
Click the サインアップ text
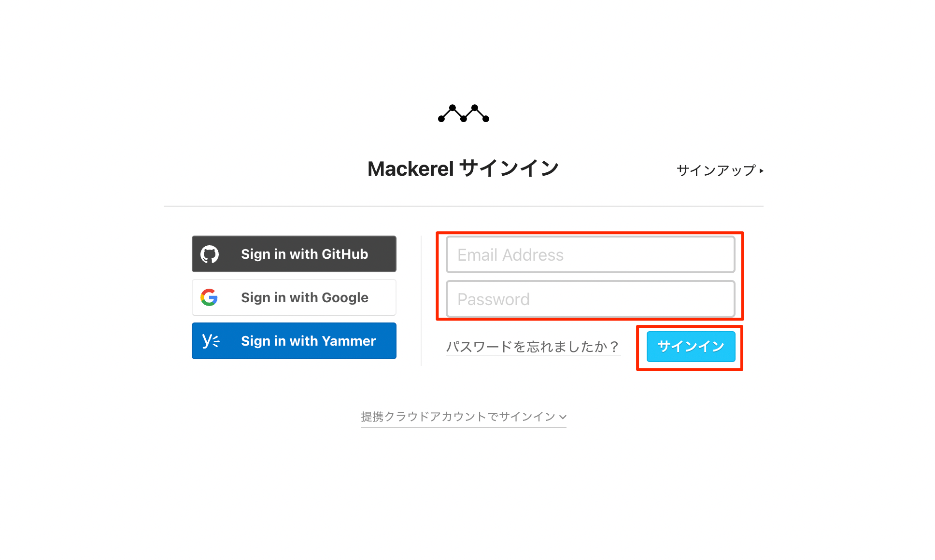coord(716,170)
